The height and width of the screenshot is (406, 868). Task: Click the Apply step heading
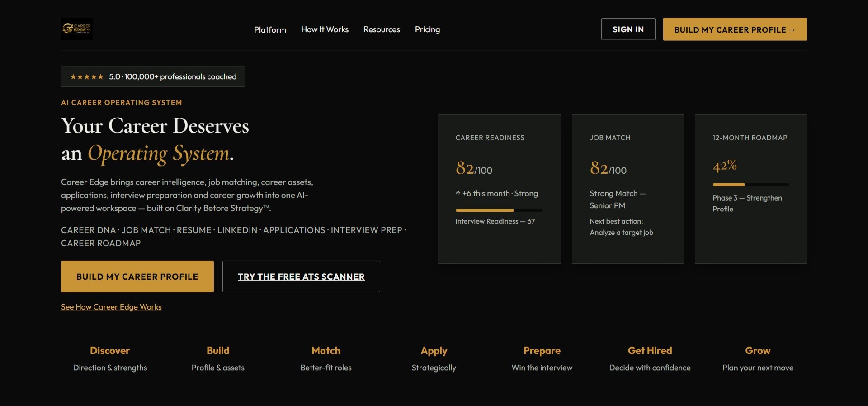click(434, 351)
